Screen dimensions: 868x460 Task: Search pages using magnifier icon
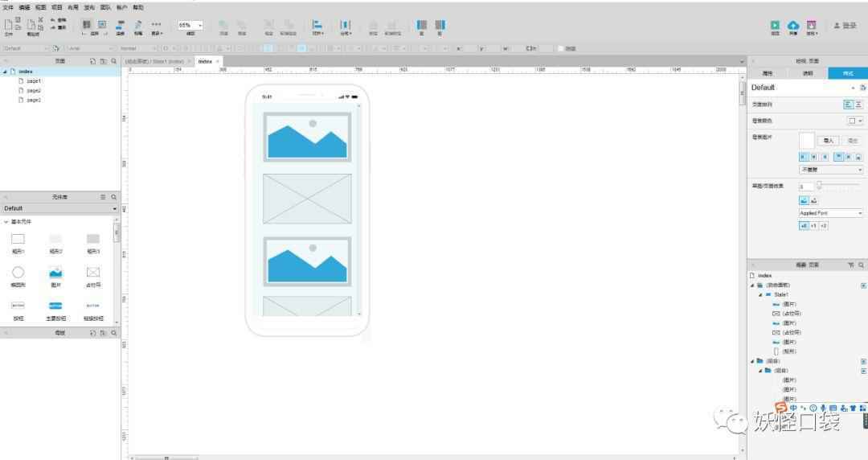click(x=114, y=61)
